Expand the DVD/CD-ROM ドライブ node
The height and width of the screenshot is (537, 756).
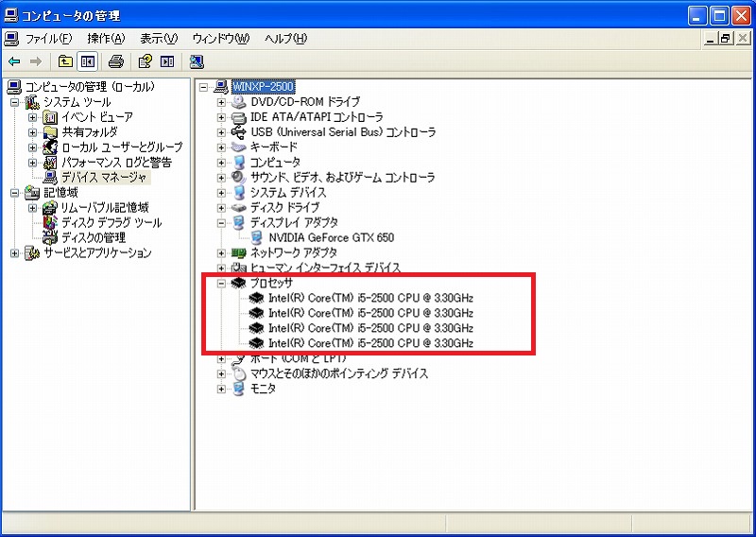click(221, 102)
